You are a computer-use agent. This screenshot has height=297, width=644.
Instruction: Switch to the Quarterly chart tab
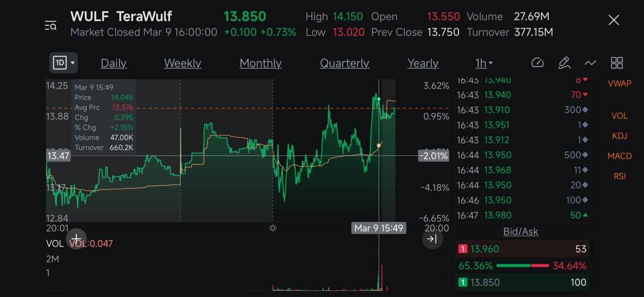click(x=345, y=63)
